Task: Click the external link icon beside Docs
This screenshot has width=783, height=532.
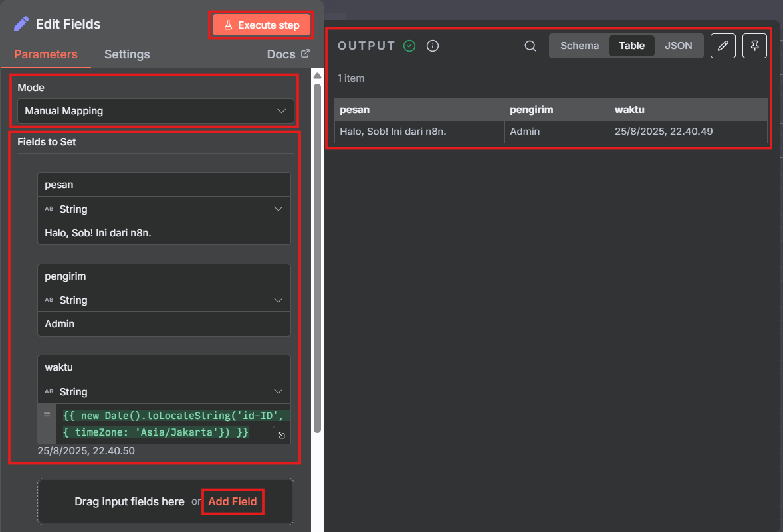Action: [x=305, y=53]
